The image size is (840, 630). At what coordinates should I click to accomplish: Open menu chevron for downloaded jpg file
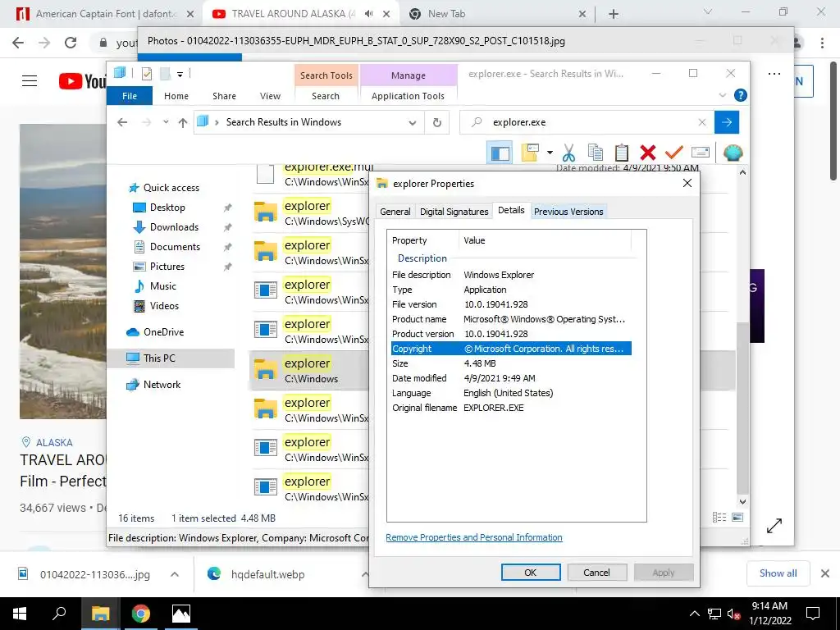tap(174, 574)
